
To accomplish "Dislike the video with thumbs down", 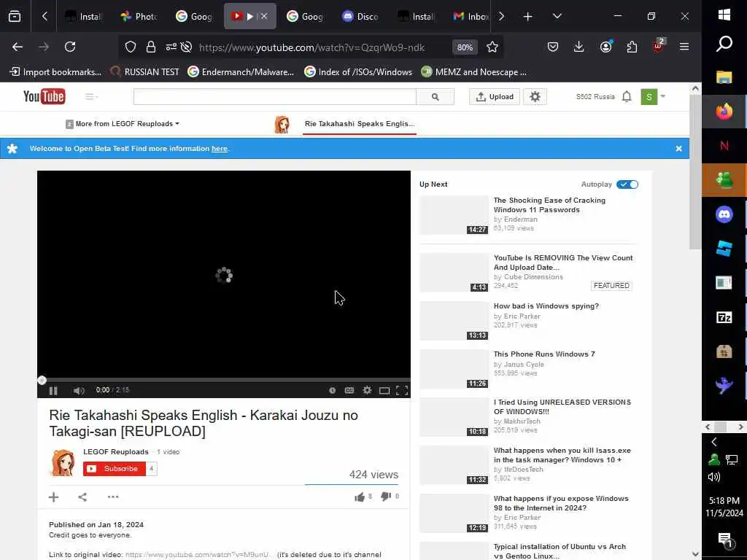I will tap(385, 497).
